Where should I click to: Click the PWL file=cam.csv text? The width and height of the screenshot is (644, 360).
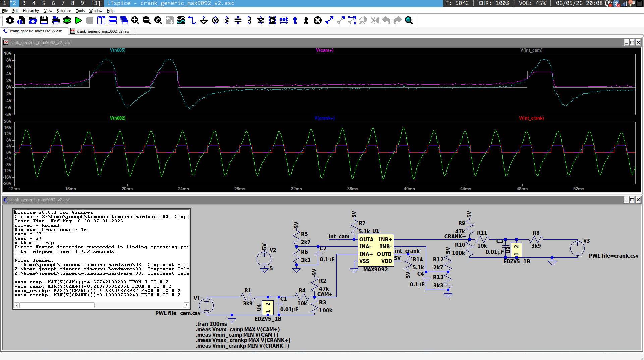178,313
